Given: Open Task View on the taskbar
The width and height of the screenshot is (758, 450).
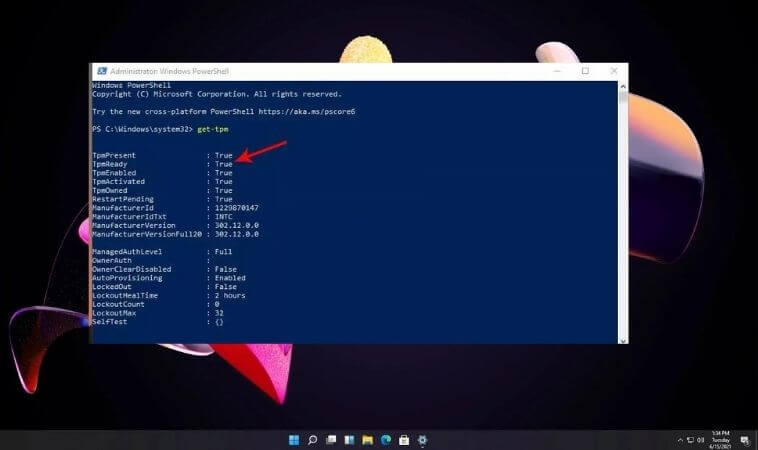Looking at the screenshot, I should coord(330,440).
